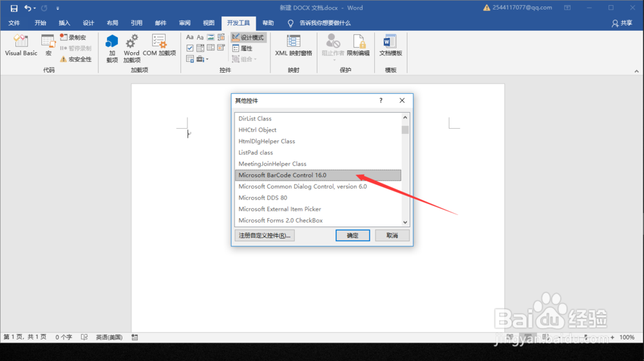Toggle 设计模式 design mode
644x361 pixels.
[248, 37]
